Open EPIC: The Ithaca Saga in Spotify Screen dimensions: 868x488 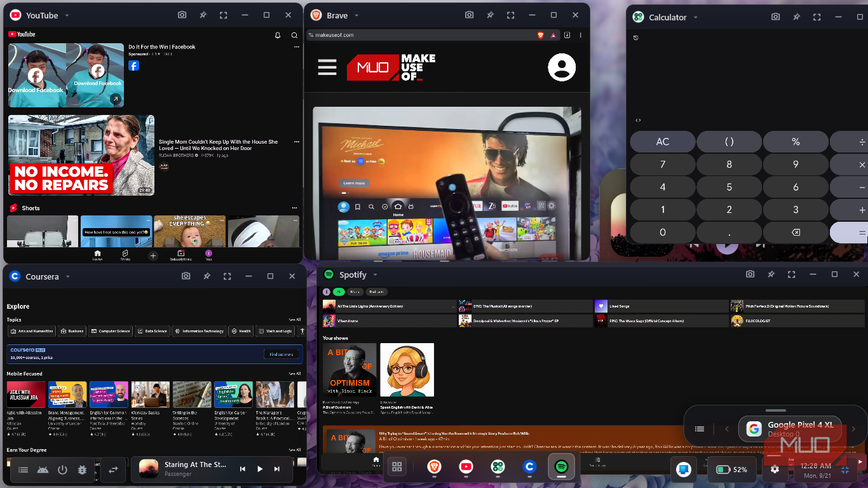[x=661, y=321]
